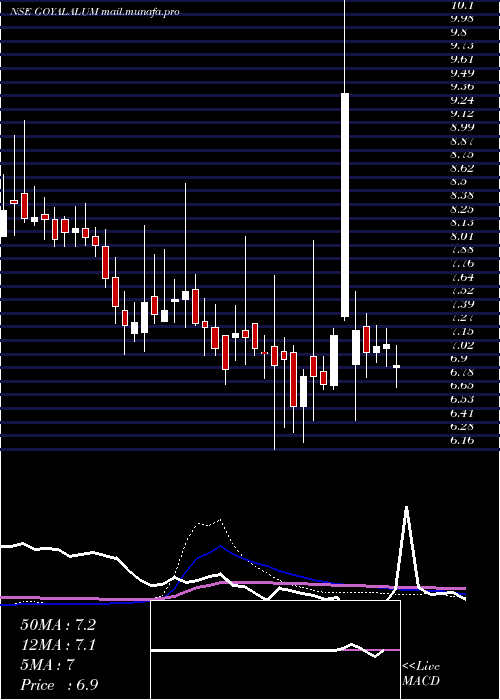Select the 8.75 price axis label

pyautogui.click(x=462, y=155)
